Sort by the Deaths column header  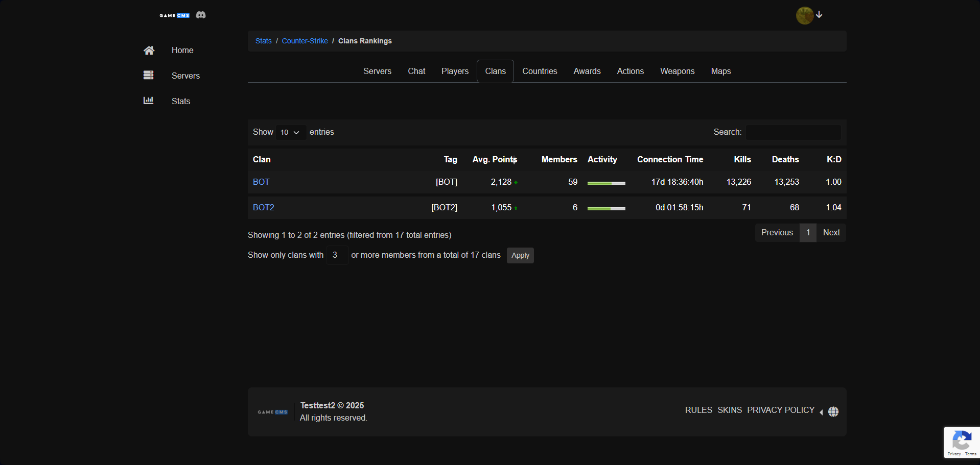(x=785, y=159)
